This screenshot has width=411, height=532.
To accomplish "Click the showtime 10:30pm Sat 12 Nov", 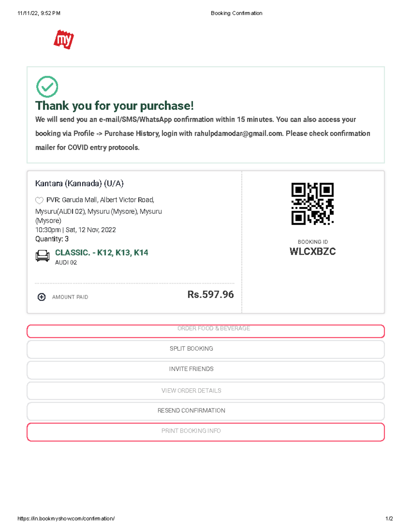I will coord(75,230).
